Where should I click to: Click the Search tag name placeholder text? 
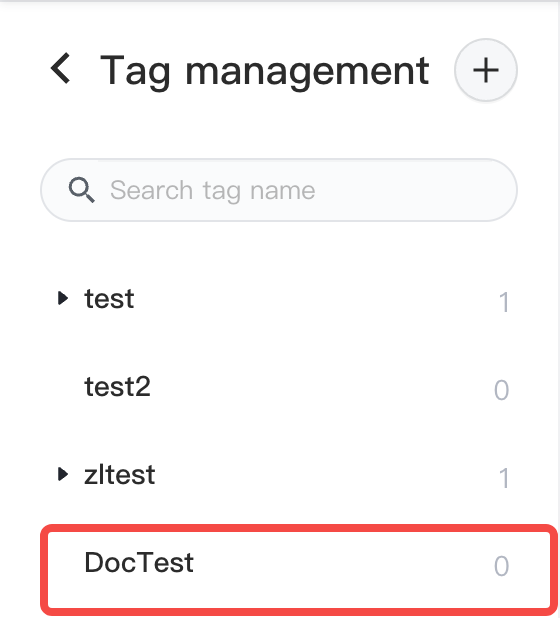click(212, 191)
